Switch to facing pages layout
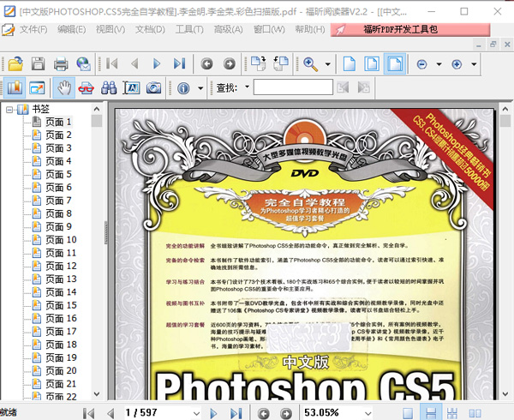This screenshot has width=514, height=420. pos(475,413)
